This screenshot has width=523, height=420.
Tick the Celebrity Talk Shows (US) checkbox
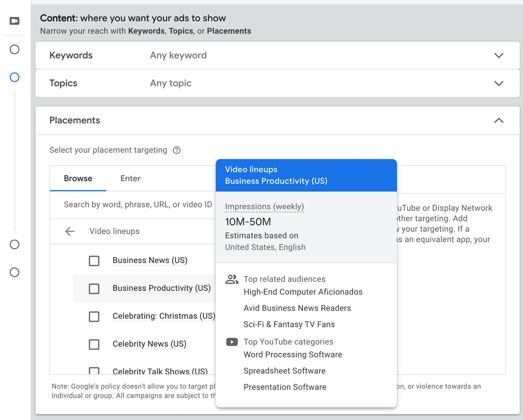(x=94, y=371)
